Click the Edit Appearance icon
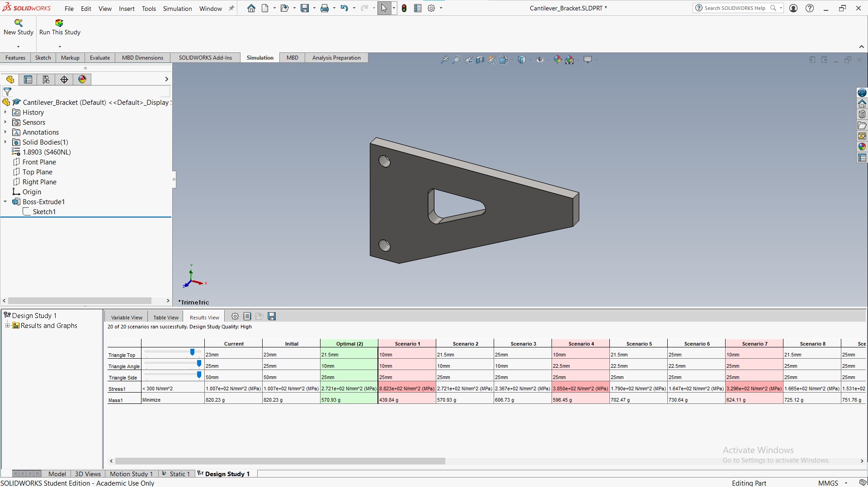Viewport: 868px width, 487px height. pyautogui.click(x=558, y=60)
